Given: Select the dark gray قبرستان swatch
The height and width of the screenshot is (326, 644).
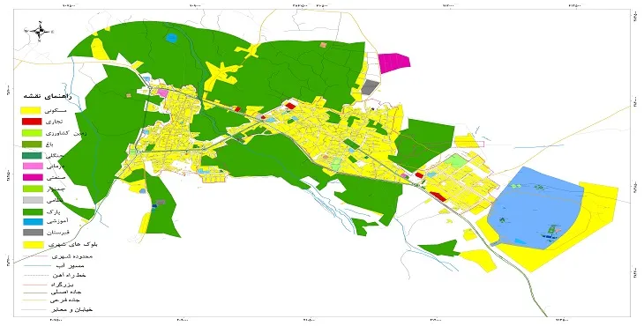Looking at the screenshot, I should [33, 233].
